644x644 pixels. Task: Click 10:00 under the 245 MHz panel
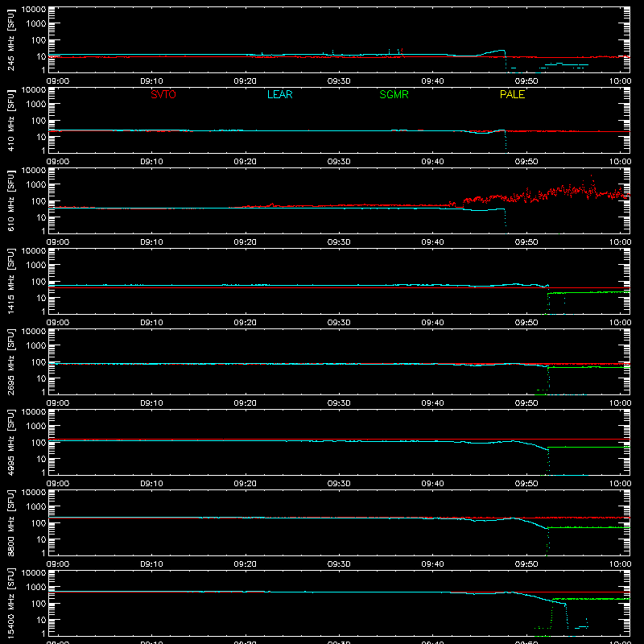coord(620,81)
